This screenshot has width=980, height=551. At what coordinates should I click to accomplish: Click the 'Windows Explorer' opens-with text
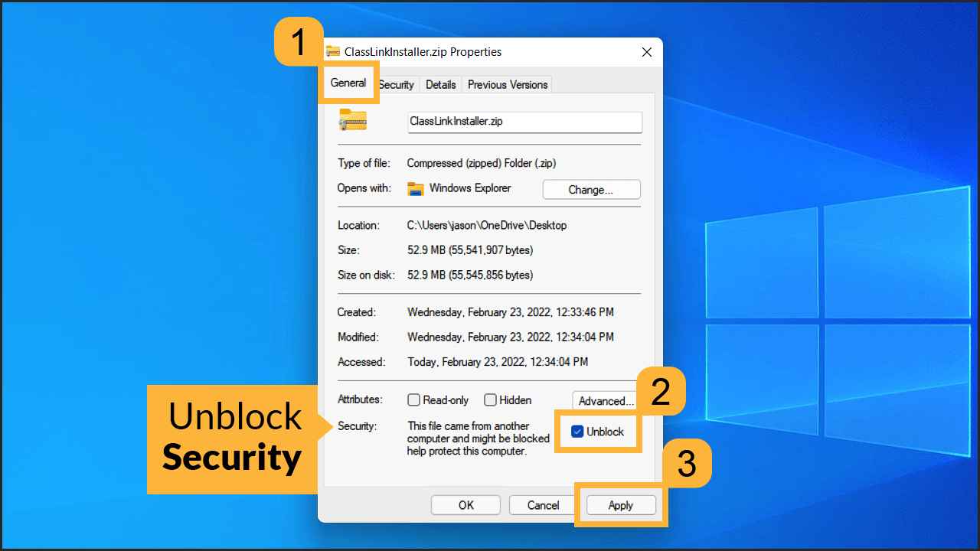tap(470, 188)
